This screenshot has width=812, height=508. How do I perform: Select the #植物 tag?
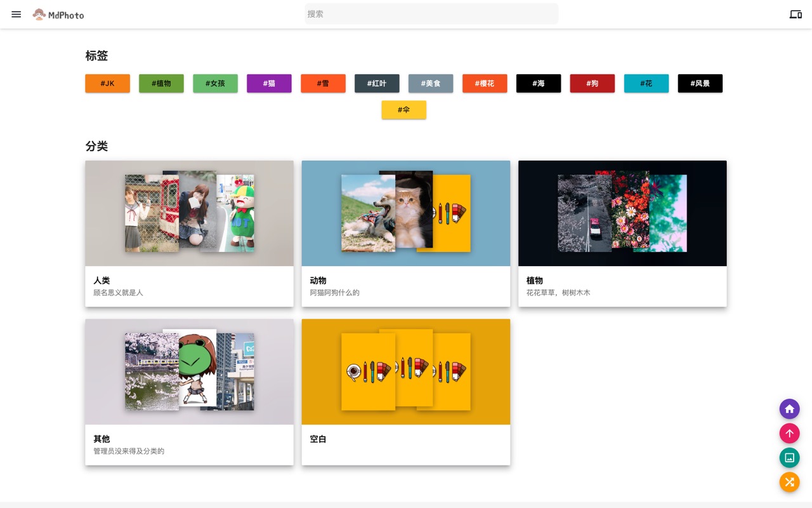click(x=161, y=83)
